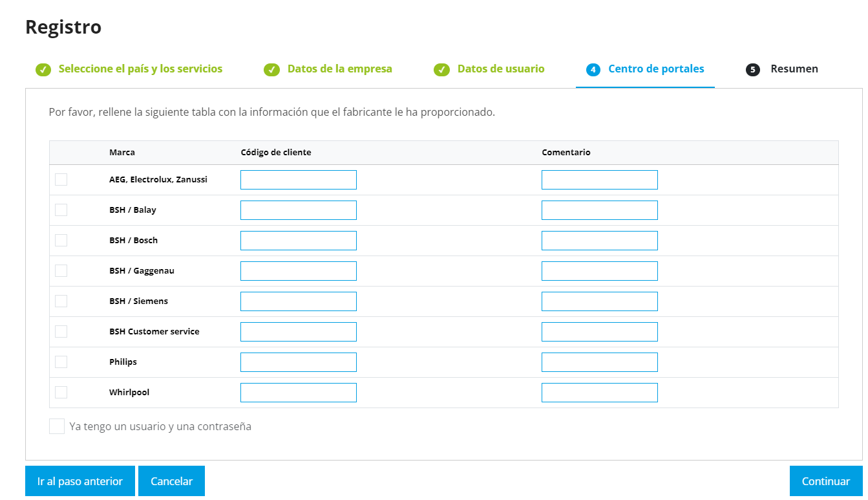Viewport: 868px width, 500px height.
Task: Focus customer code field for BSH / Balay
Action: (299, 210)
